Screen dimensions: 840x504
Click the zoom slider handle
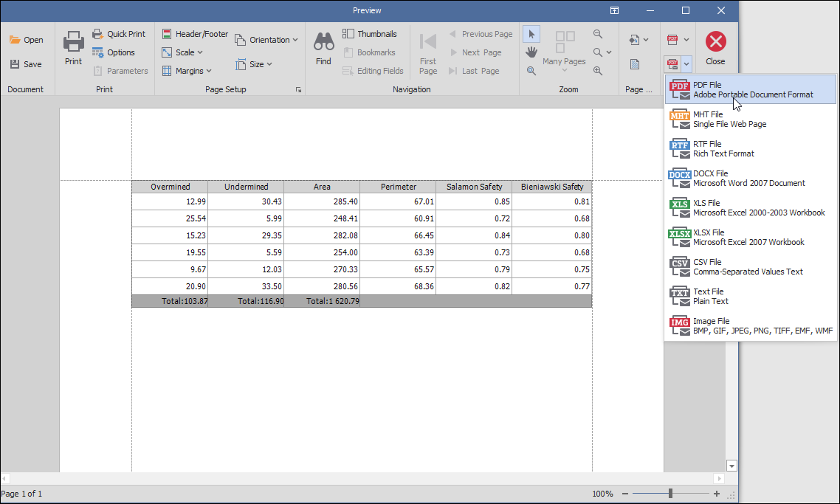coord(670,494)
